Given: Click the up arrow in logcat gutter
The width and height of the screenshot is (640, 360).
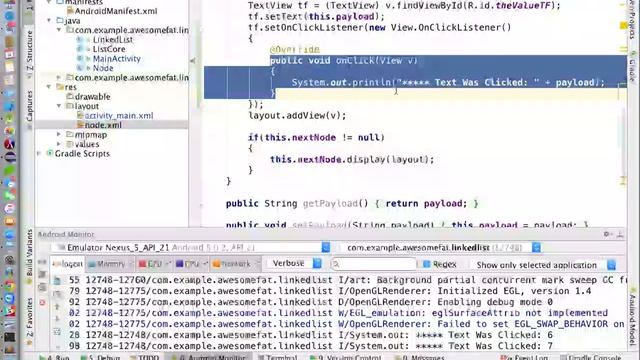Looking at the screenshot, I should 57,307.
